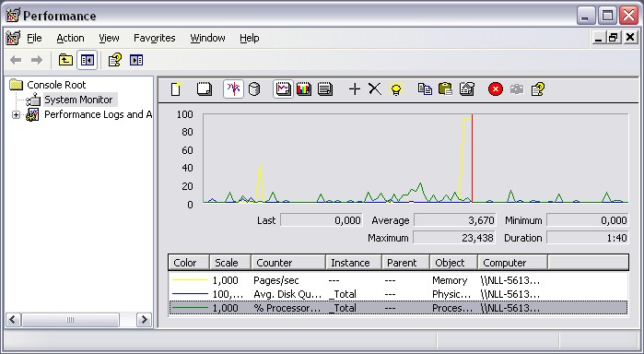Screen dimensions: 644x354
Task: Maximize the Performance window
Action: (x=607, y=16)
